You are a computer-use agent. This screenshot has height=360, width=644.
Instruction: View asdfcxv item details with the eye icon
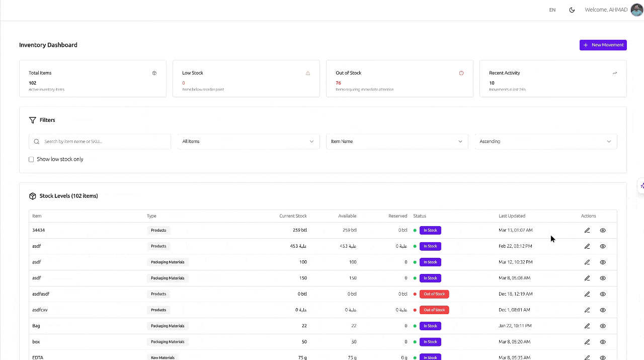pyautogui.click(x=603, y=310)
